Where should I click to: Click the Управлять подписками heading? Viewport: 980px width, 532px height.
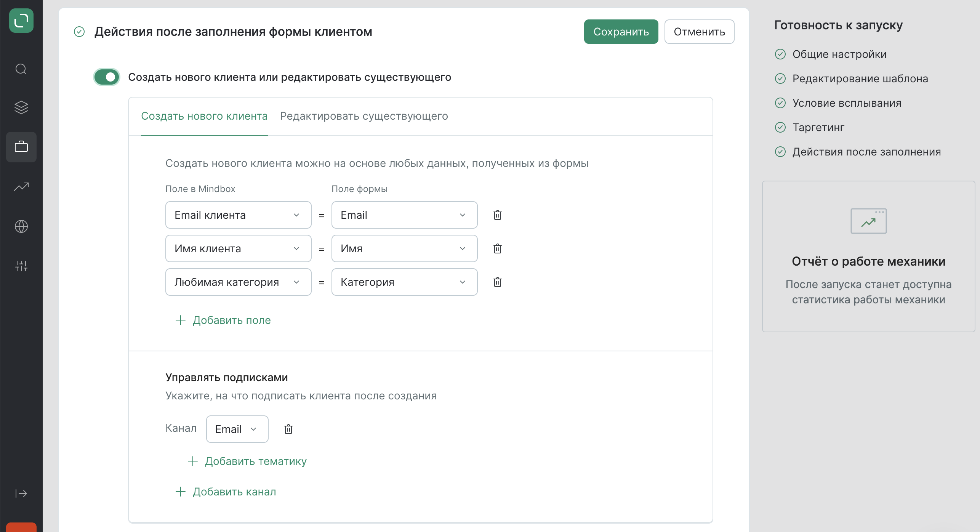point(227,377)
